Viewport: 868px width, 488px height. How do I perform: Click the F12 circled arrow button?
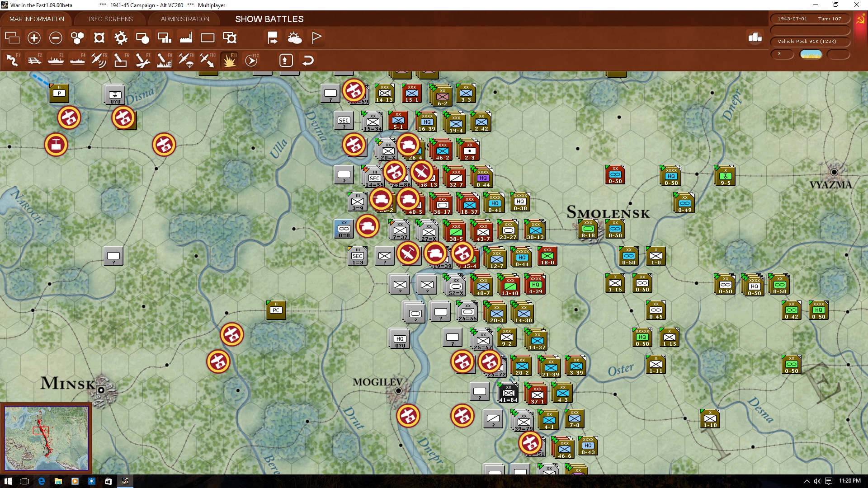tap(251, 60)
